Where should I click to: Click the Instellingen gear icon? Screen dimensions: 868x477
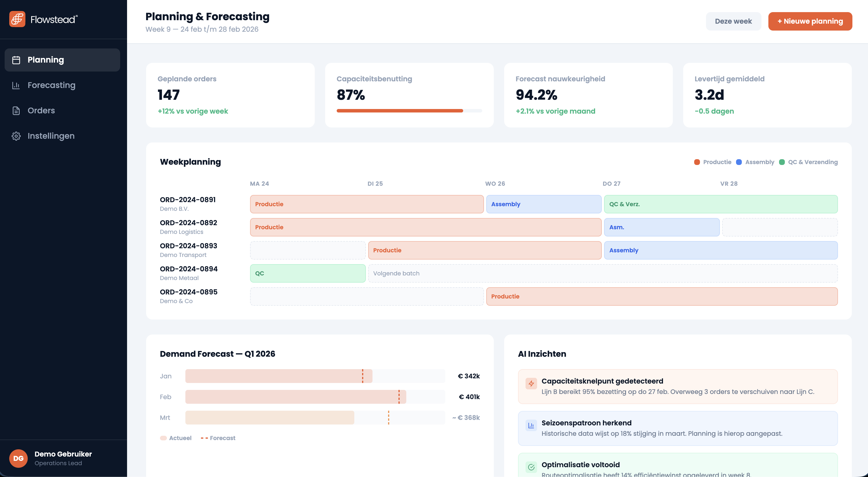click(x=16, y=136)
